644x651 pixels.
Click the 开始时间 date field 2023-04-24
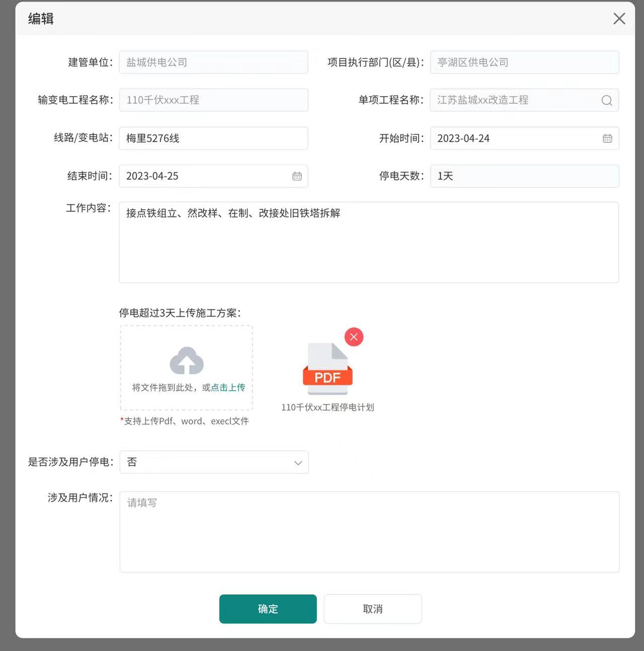(x=524, y=138)
